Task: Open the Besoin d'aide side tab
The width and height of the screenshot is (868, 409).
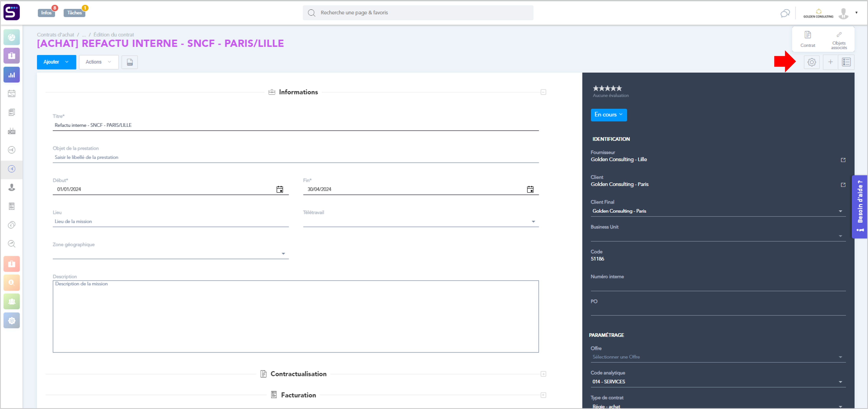Action: tap(860, 207)
